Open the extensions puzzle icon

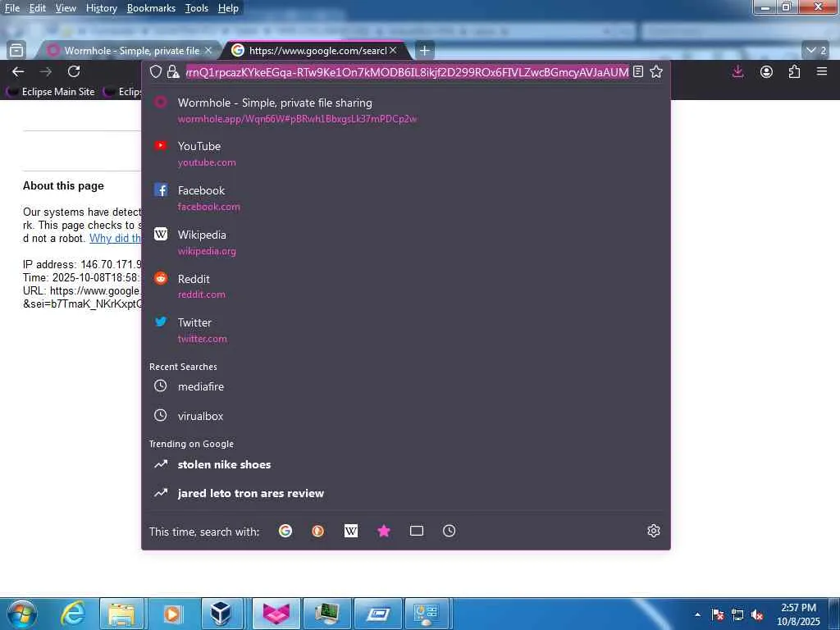pos(794,72)
